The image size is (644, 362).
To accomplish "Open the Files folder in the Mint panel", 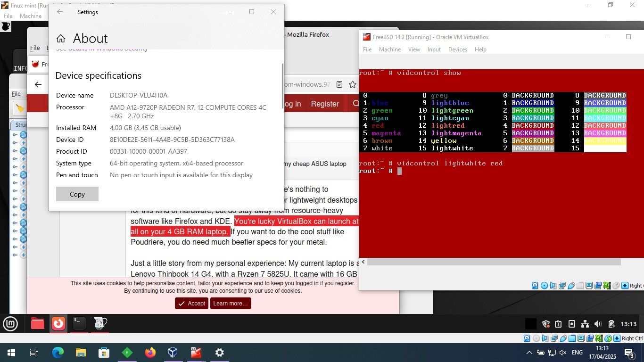I will (38, 323).
